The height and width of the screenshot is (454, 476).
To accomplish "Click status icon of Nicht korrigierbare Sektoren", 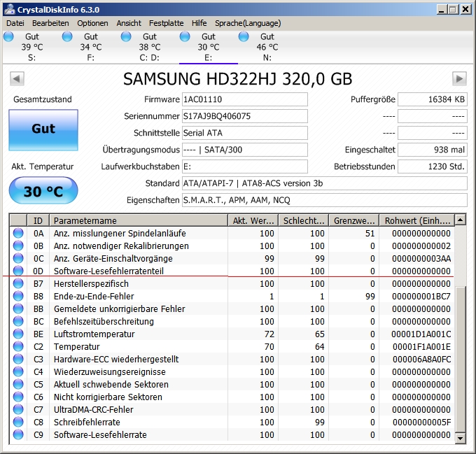I will [x=18, y=397].
